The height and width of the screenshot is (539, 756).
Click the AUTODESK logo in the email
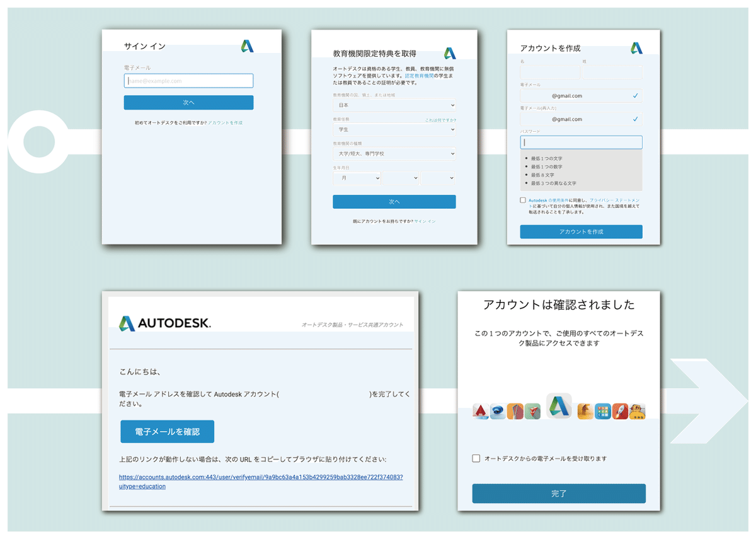[165, 323]
